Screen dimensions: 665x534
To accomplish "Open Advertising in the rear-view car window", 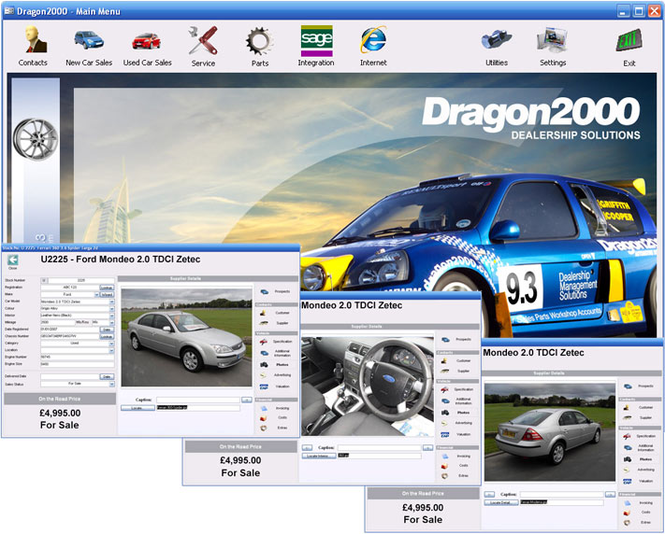I will (639, 470).
